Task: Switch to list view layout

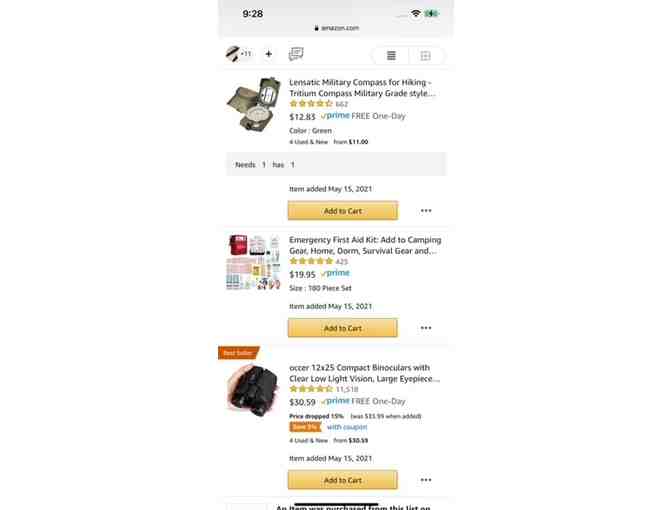Action: [391, 56]
